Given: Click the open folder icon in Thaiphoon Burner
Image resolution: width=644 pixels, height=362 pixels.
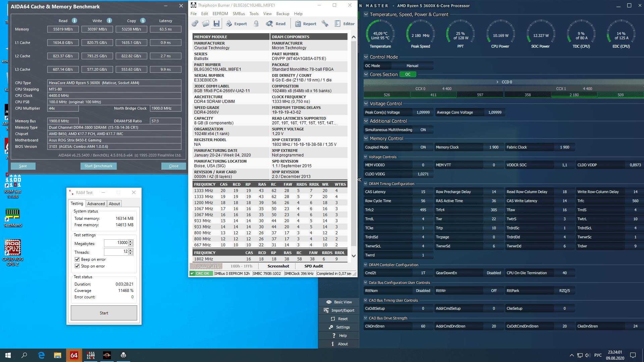Looking at the screenshot, I should coord(206,23).
